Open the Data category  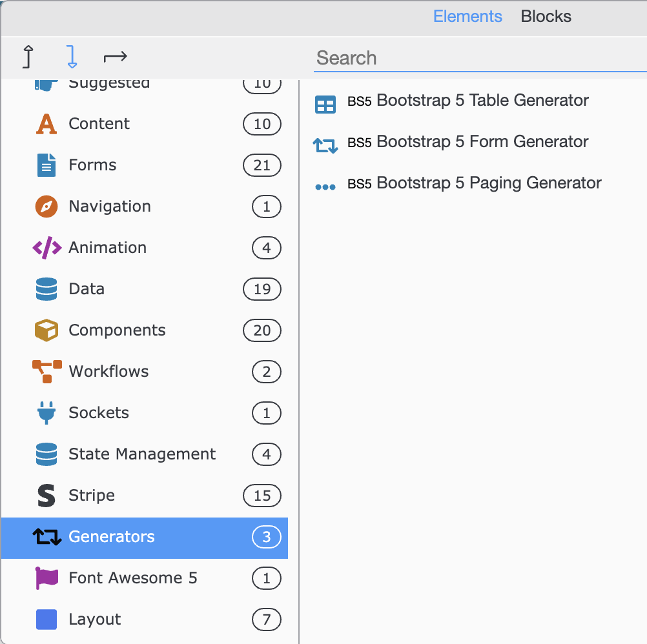(x=145, y=289)
